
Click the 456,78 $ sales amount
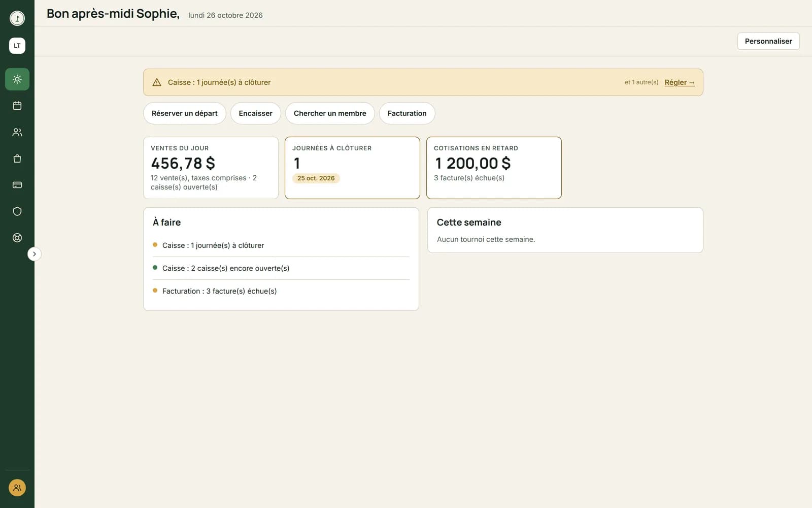(183, 163)
